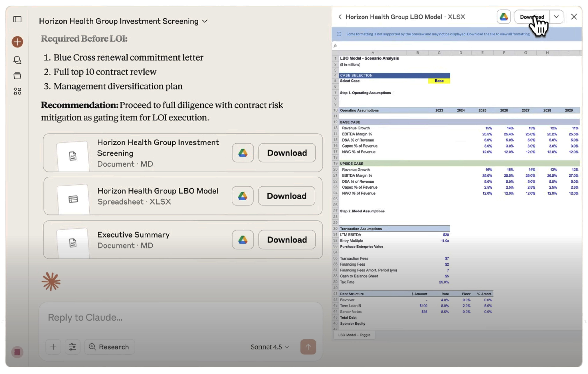Click the Reply to Claude input field
This screenshot has height=374, width=588.
coord(181,317)
